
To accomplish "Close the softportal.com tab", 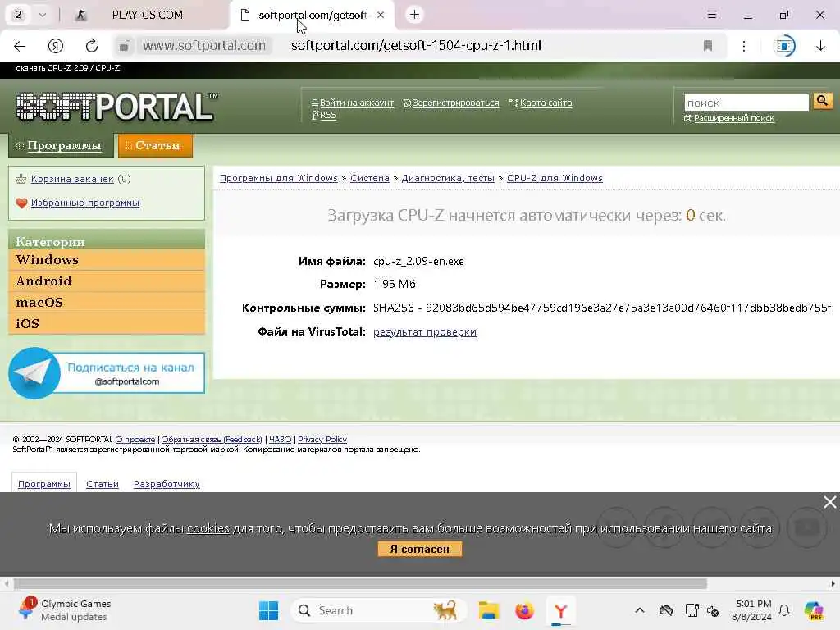I will [x=381, y=15].
